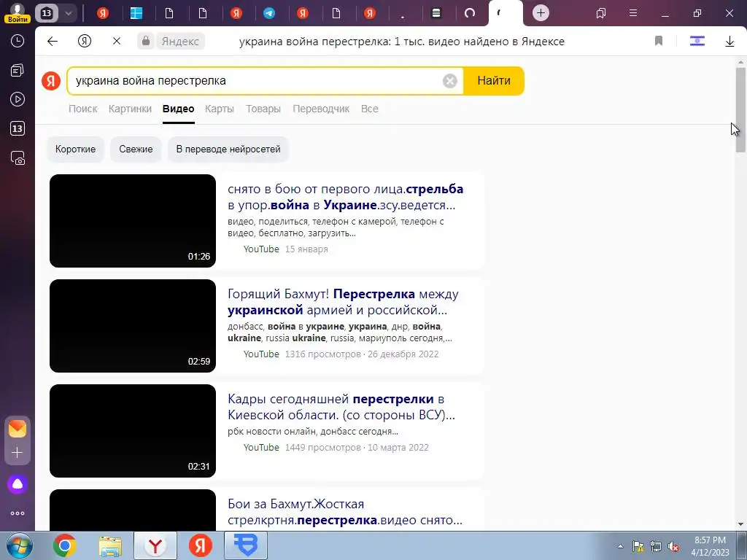The height and width of the screenshot is (560, 747).
Task: Open the collections icon under the history clock
Action: pos(18,71)
